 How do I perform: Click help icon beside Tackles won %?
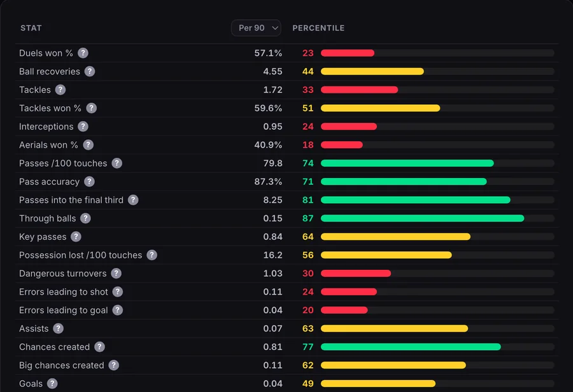pos(91,108)
